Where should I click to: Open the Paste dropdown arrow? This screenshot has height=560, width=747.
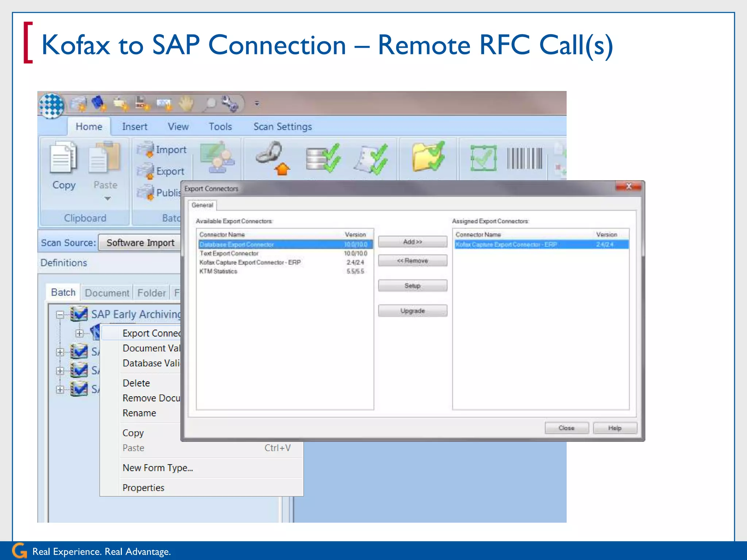pos(107,199)
